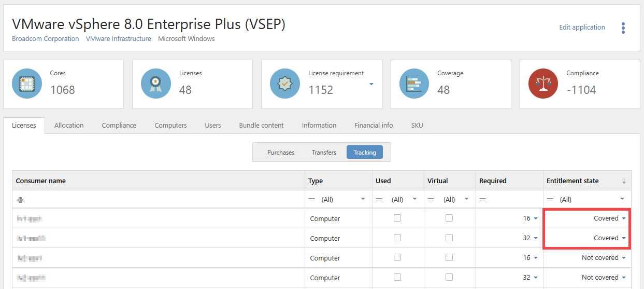Toggle Used checkbox in second Not covered row
The width and height of the screenshot is (644, 289).
coord(397,277)
